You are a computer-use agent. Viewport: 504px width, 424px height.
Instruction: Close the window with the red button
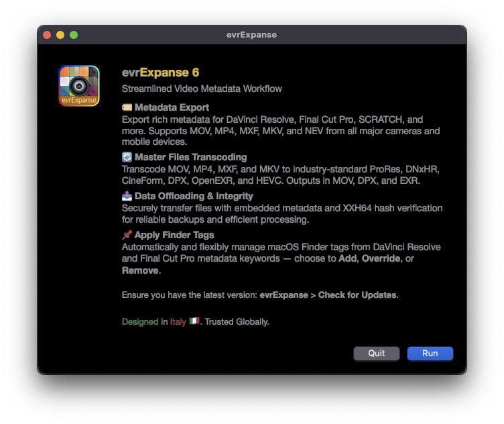(47, 35)
